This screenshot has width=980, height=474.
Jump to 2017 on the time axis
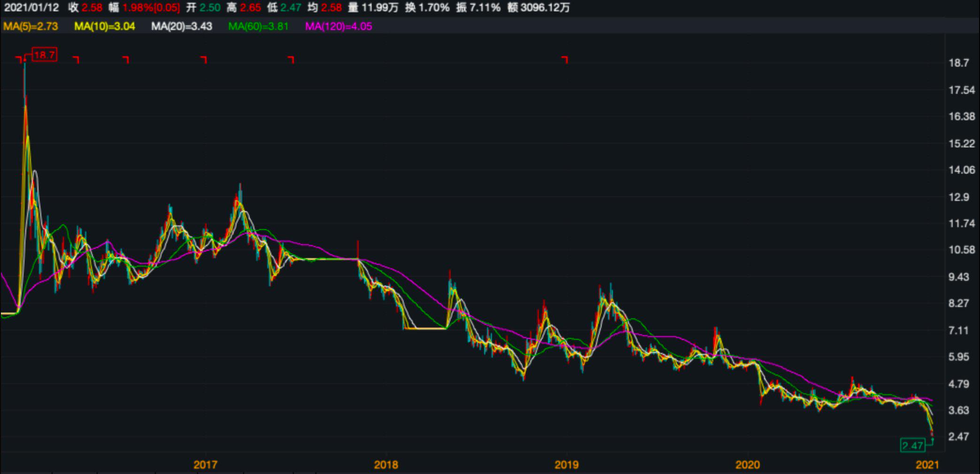205,465
